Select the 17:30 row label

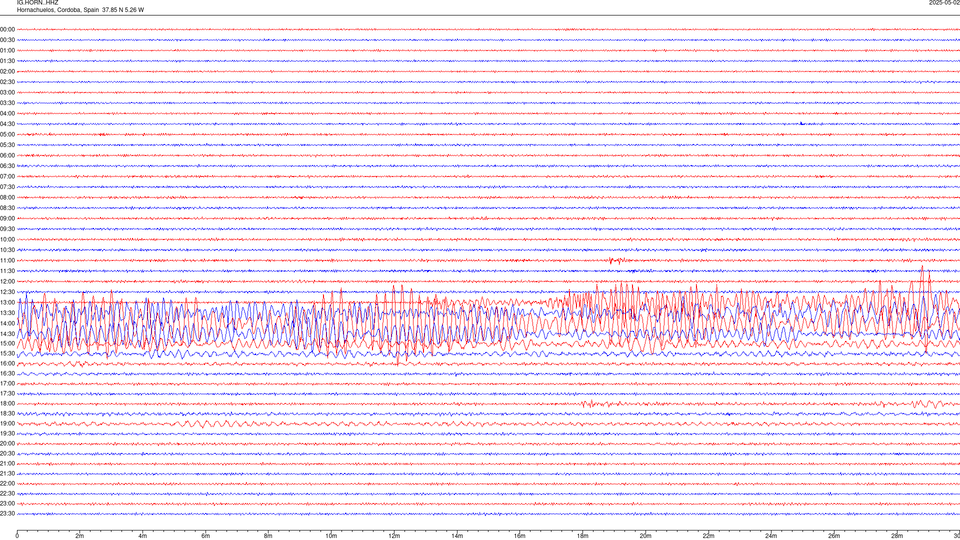(x=7, y=394)
